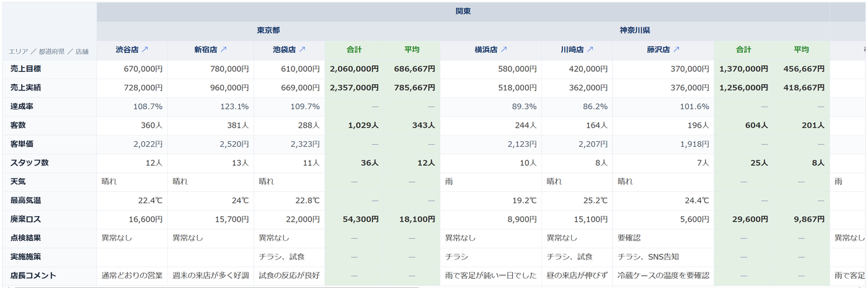The width and height of the screenshot is (868, 288).
Task: Click the 9,867円 waste loss average cell
Action: 801,219
